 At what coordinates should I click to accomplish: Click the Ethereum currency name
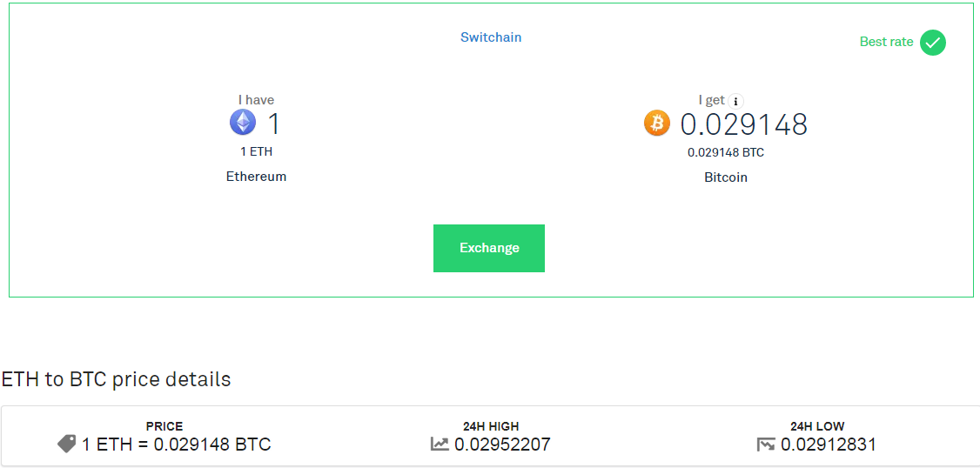(x=256, y=177)
